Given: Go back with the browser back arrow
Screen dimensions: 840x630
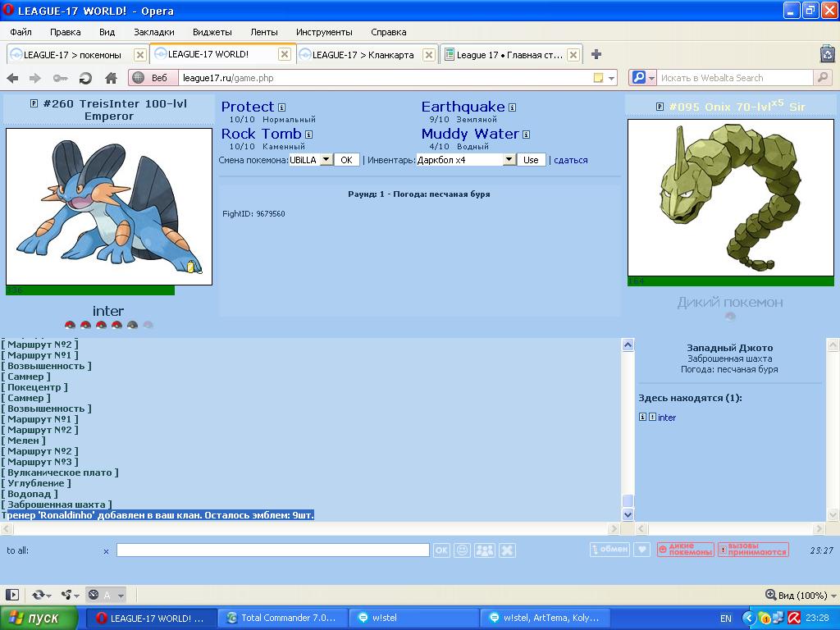Looking at the screenshot, I should [x=12, y=78].
